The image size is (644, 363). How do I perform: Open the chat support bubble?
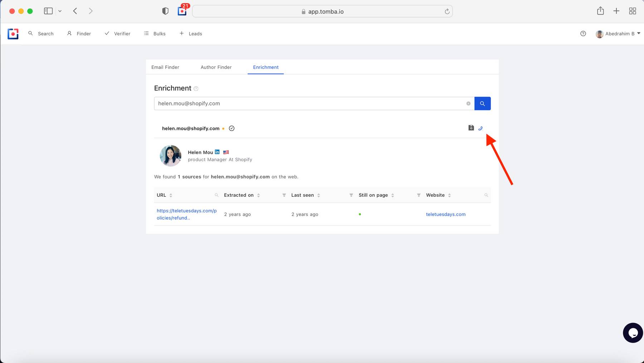pyautogui.click(x=633, y=333)
